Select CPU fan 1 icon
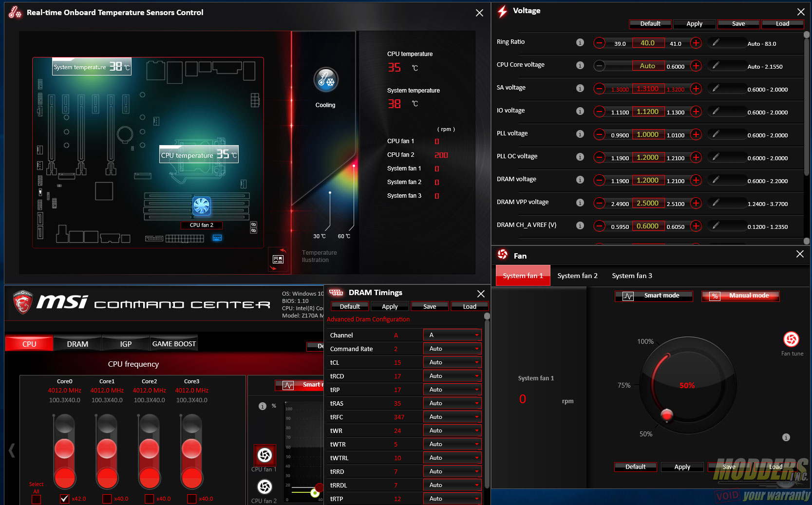The image size is (812, 505). point(264,455)
